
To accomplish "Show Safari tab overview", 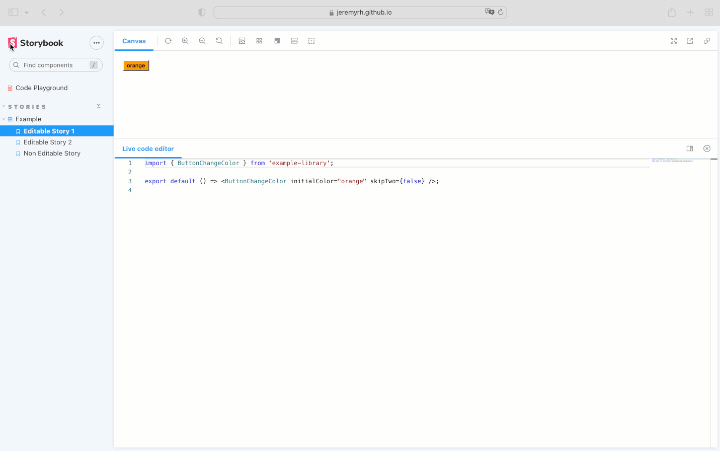I will [x=709, y=12].
